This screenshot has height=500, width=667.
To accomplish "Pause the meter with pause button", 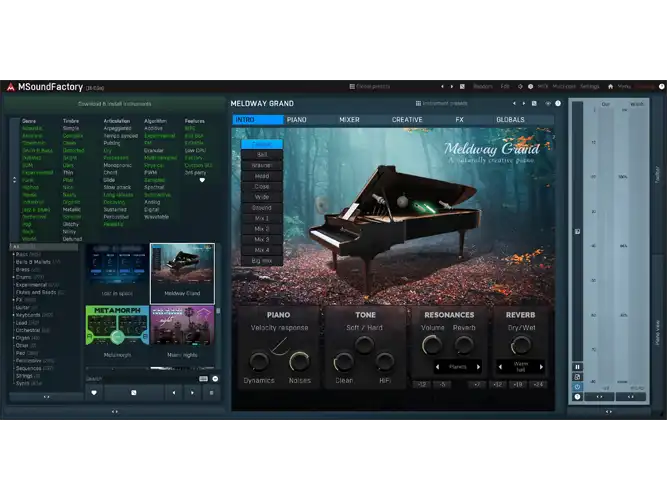I will [577, 367].
